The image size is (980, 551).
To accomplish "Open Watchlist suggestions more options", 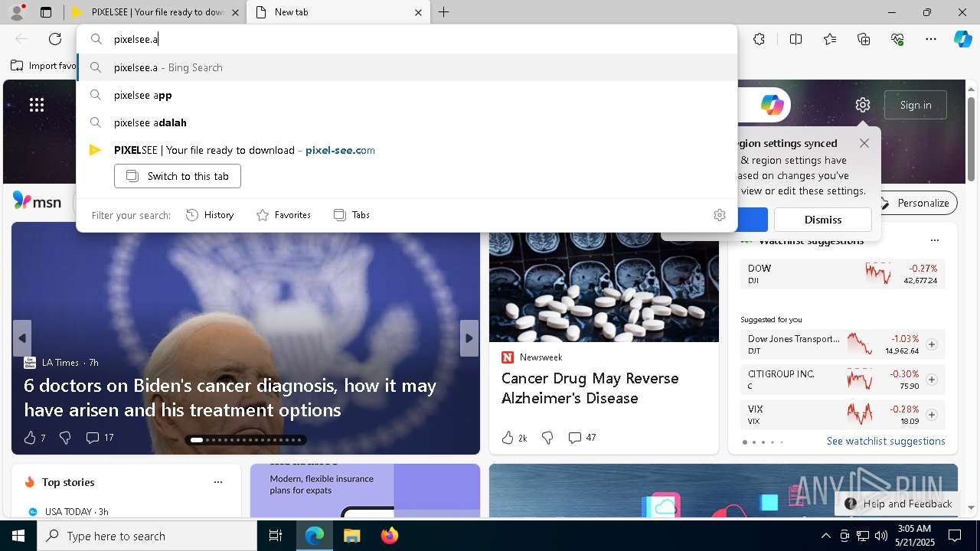I will pos(934,240).
